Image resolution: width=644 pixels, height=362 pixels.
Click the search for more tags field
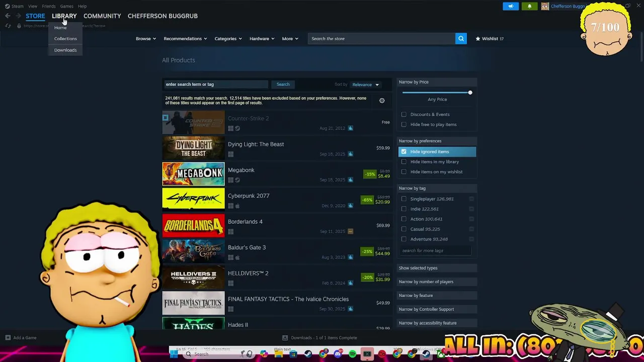click(x=436, y=250)
